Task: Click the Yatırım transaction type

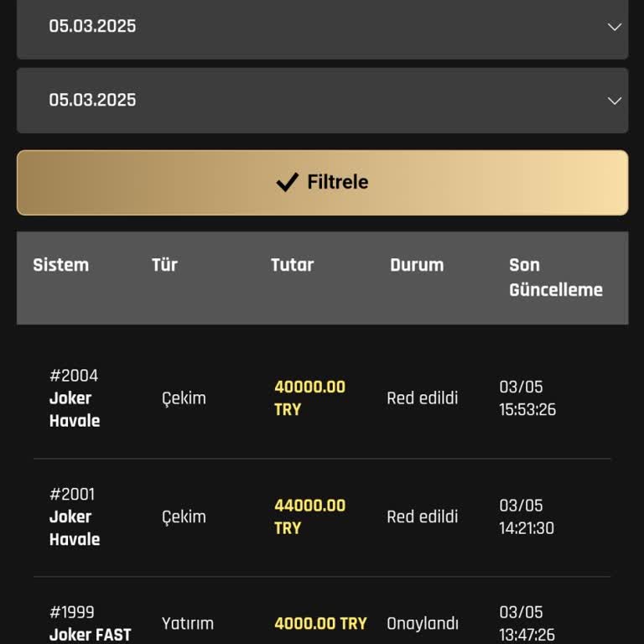Action: point(188,624)
